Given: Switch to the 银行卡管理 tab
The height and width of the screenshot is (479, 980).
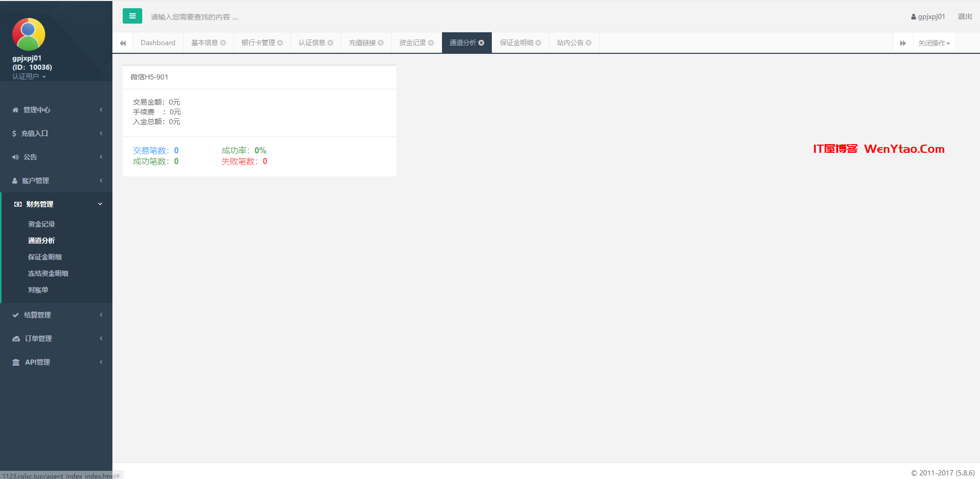Looking at the screenshot, I should (x=258, y=43).
